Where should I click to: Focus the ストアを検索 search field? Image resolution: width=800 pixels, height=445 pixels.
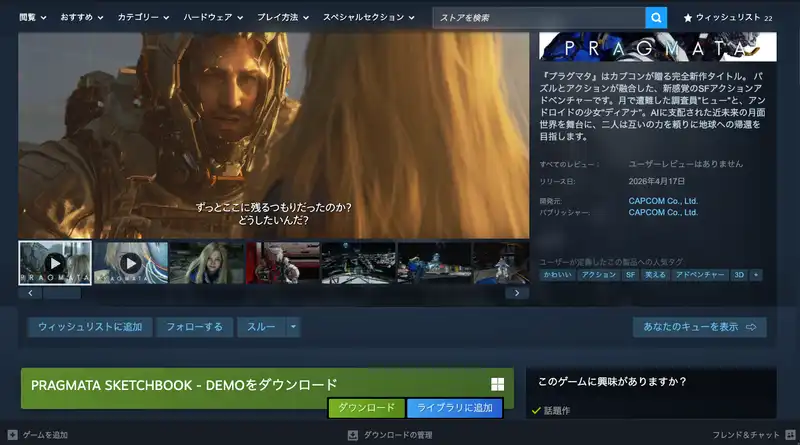pos(539,18)
